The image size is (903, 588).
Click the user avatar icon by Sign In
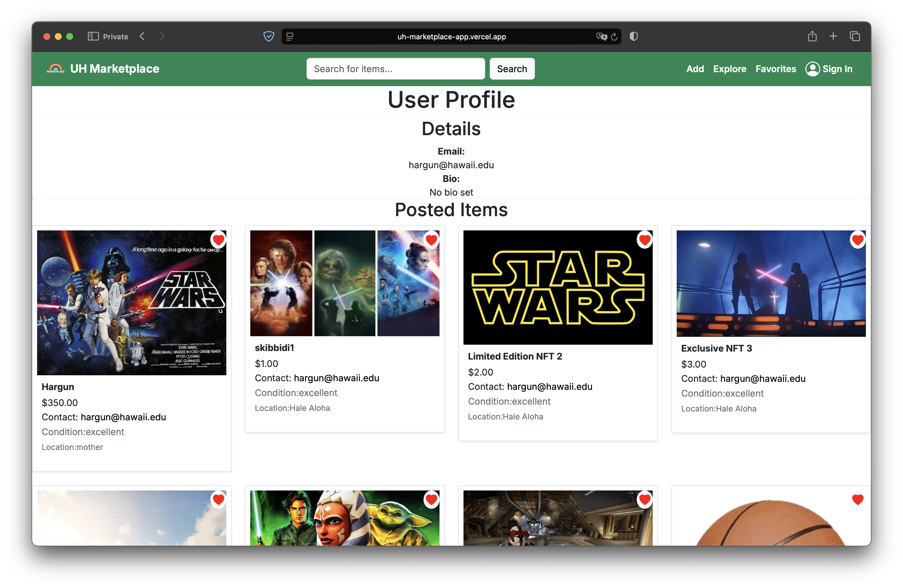[812, 69]
